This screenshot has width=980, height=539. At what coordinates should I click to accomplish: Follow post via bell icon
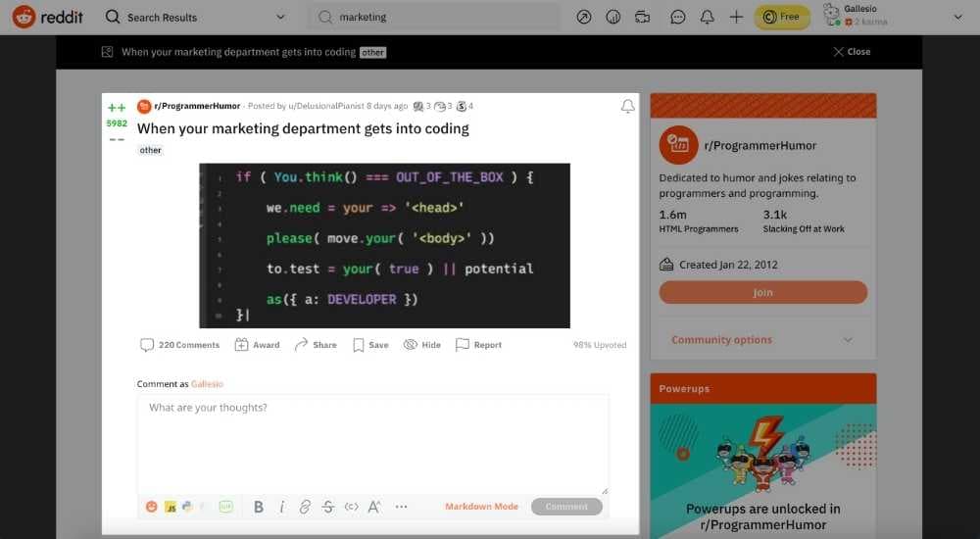click(627, 106)
